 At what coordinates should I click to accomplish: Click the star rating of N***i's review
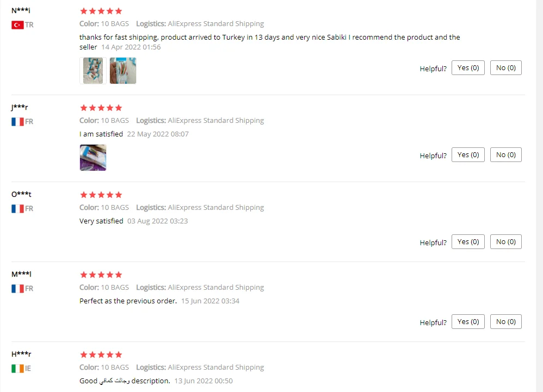101,11
